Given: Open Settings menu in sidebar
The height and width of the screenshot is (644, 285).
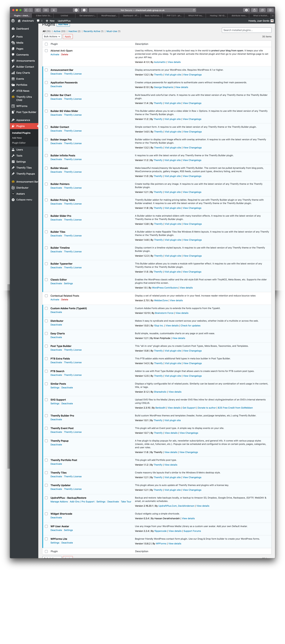Looking at the screenshot, I should pos(21,162).
